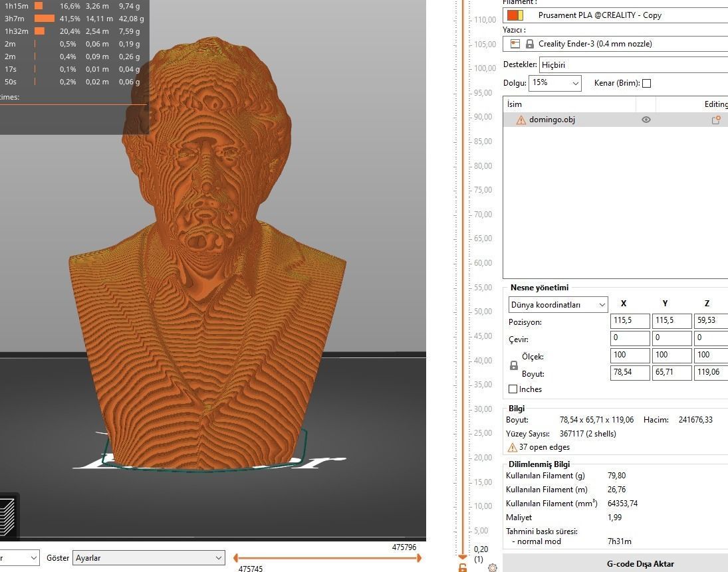Click the layers preview icon at the viewport's bottom-left
This screenshot has width=728, height=572.
(x=8, y=517)
